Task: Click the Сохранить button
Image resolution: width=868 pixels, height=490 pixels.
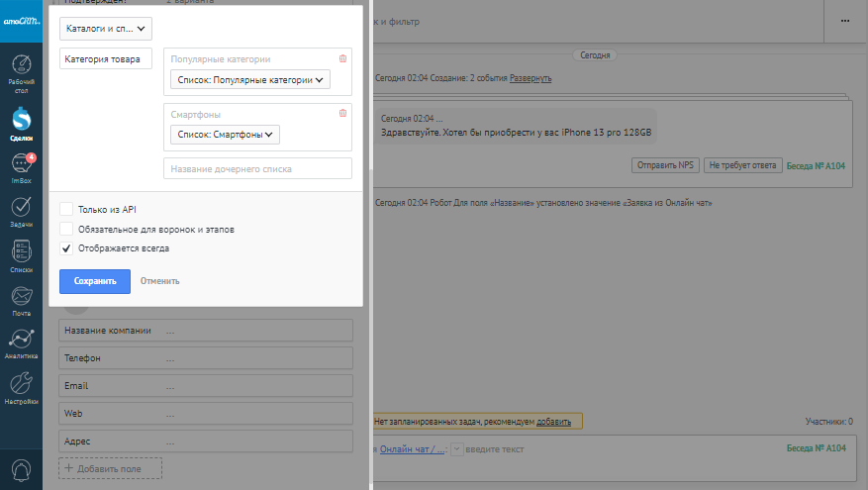Action: tap(95, 281)
